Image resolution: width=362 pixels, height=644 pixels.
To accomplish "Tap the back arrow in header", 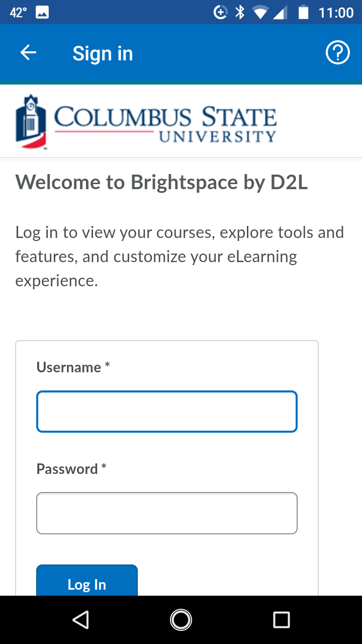I will 29,53.
